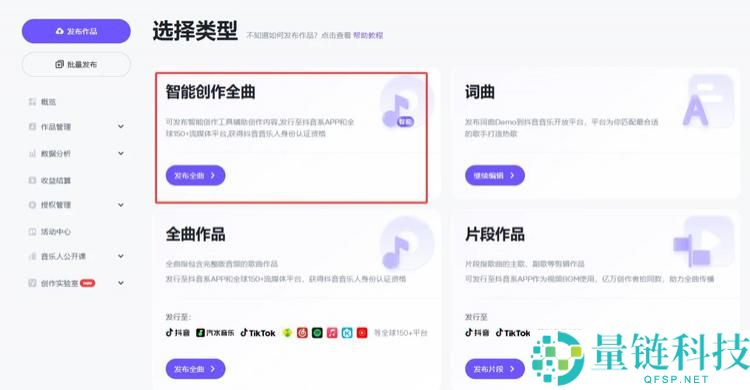Click the 发布作品 purple button
The height and width of the screenshot is (390, 750).
click(x=76, y=31)
